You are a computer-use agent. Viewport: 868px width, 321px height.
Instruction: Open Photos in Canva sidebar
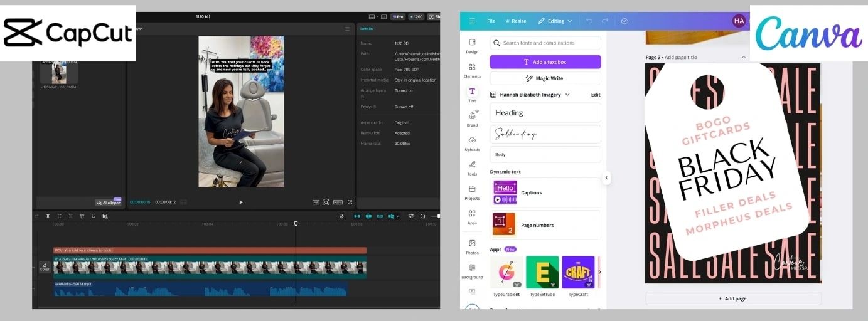coord(472,246)
